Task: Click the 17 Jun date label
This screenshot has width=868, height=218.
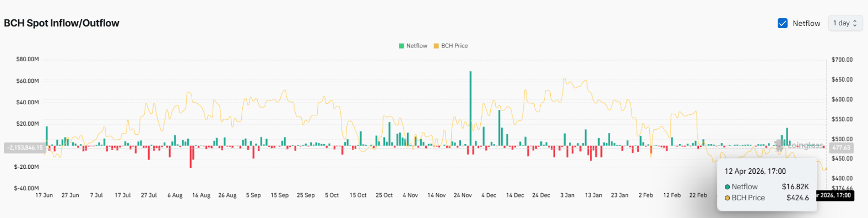Action: [44, 195]
